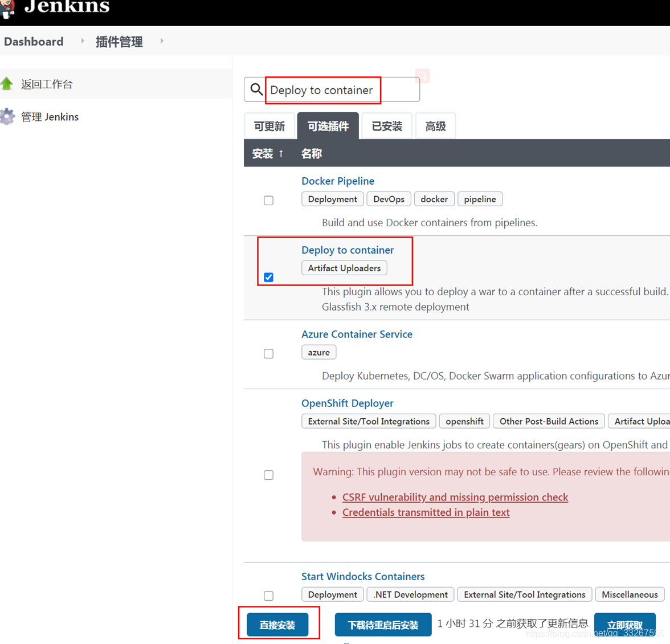Open the Dashboard breadcrumb
This screenshot has height=644, width=670.
34,42
